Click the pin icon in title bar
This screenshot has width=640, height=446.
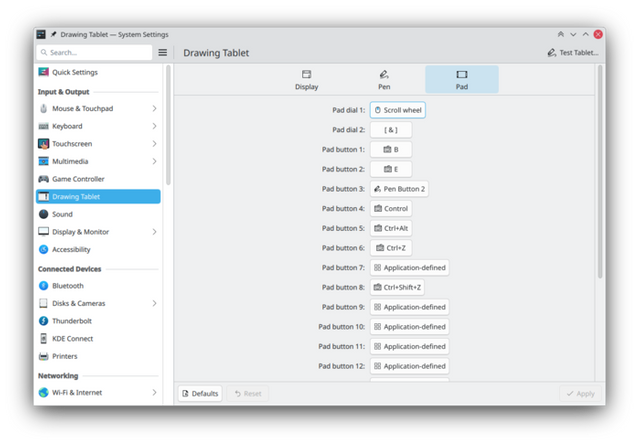point(53,34)
